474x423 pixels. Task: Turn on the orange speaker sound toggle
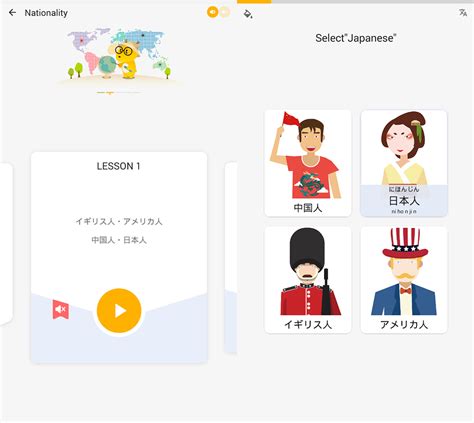[212, 12]
